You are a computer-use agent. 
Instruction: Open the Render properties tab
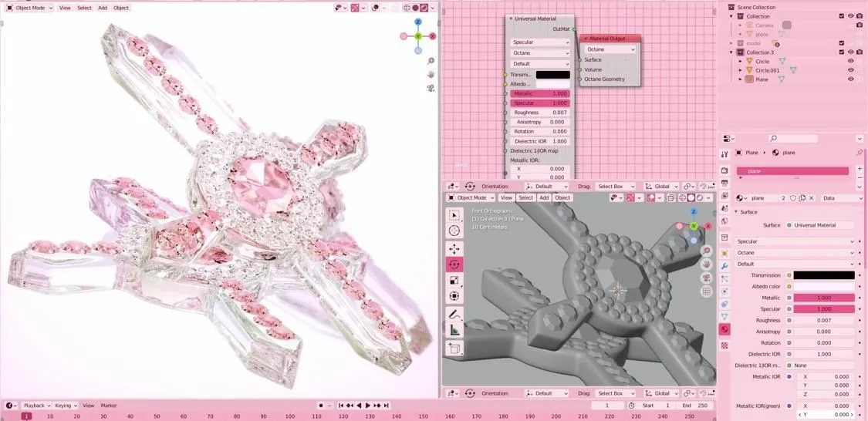[x=724, y=170]
